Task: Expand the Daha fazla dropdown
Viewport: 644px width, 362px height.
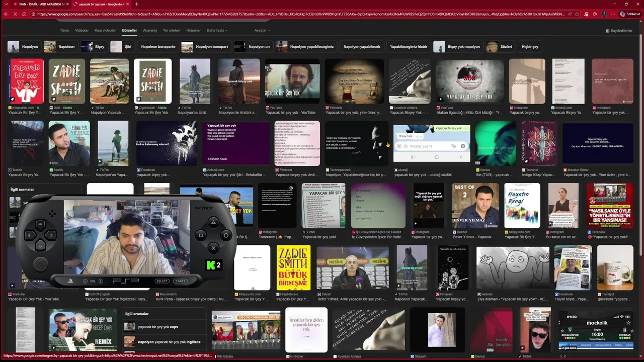Action: (217, 30)
